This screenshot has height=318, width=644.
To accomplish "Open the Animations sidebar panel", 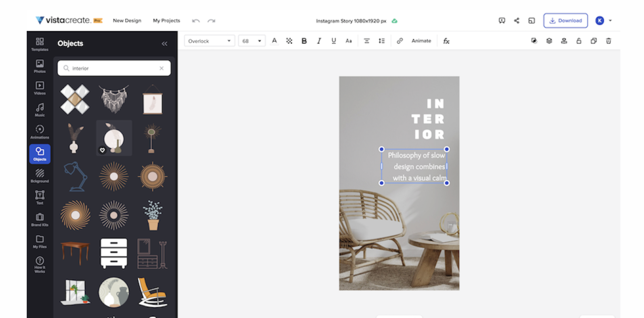I will pos(40,131).
